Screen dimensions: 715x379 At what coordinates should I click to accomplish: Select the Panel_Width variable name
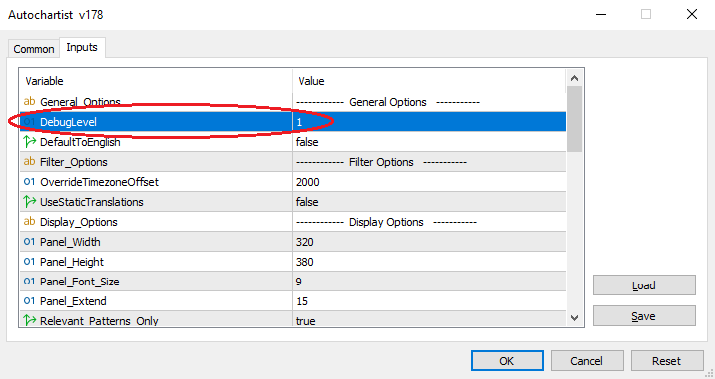coord(70,242)
